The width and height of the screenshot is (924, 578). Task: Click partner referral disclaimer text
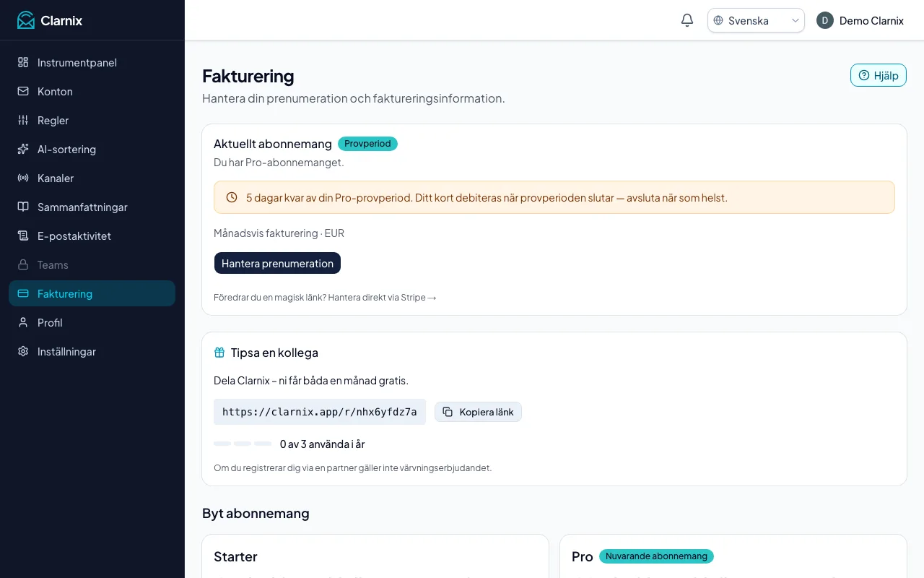pos(352,467)
